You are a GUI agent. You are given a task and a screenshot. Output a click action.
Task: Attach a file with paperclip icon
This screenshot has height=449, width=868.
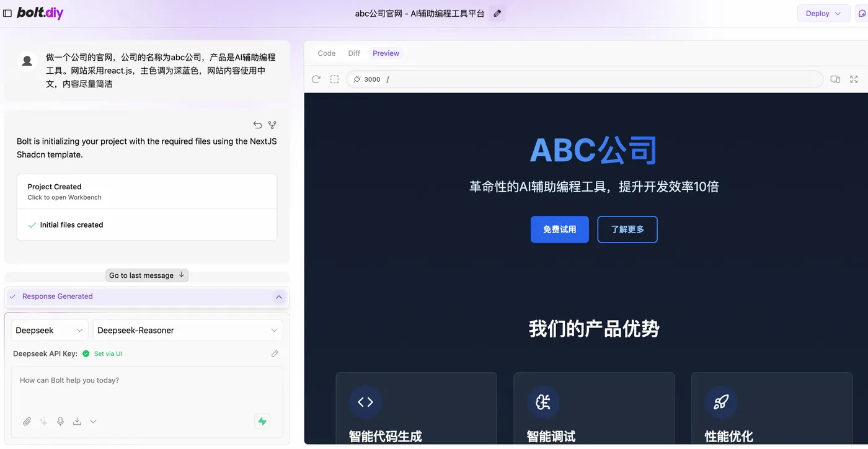pos(27,422)
